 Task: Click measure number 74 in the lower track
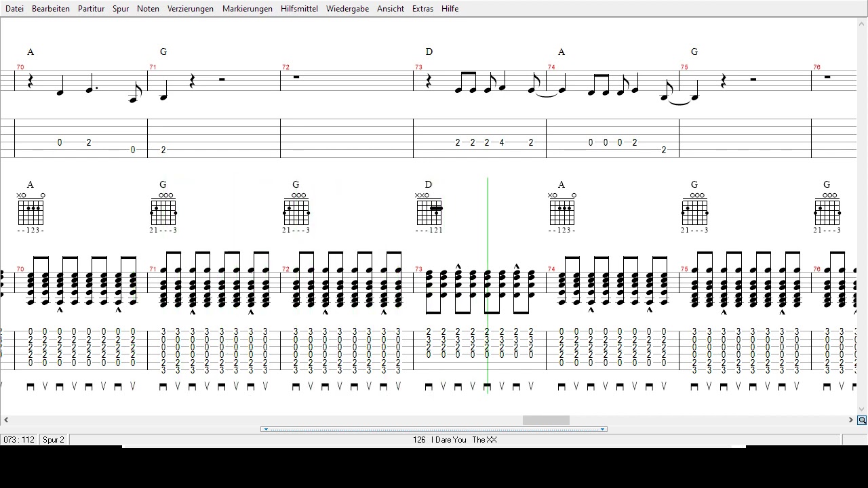[552, 269]
